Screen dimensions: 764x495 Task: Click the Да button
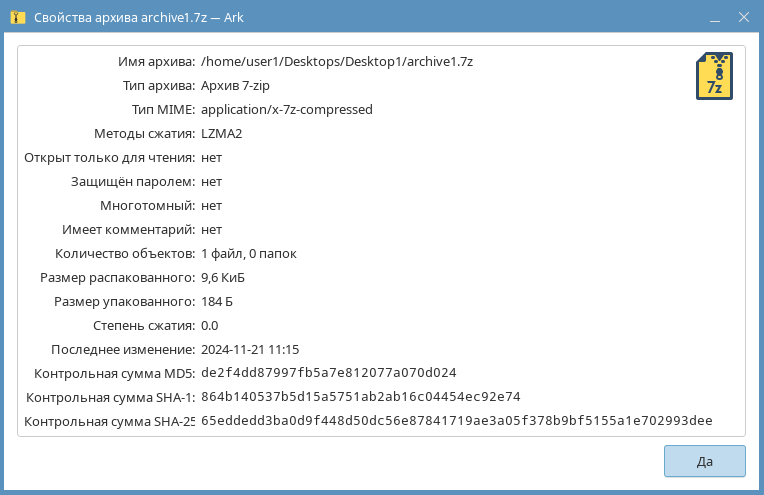point(704,461)
